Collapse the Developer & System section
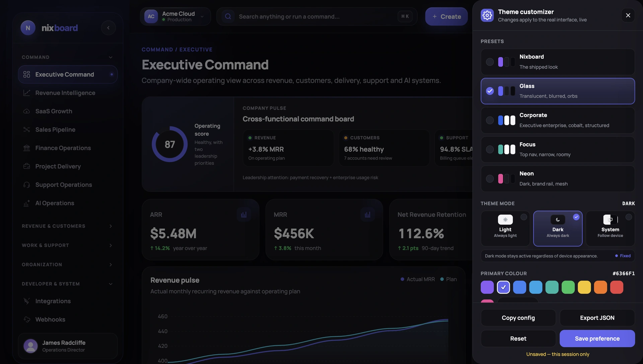Screen dimensions: 643x364 (68, 284)
